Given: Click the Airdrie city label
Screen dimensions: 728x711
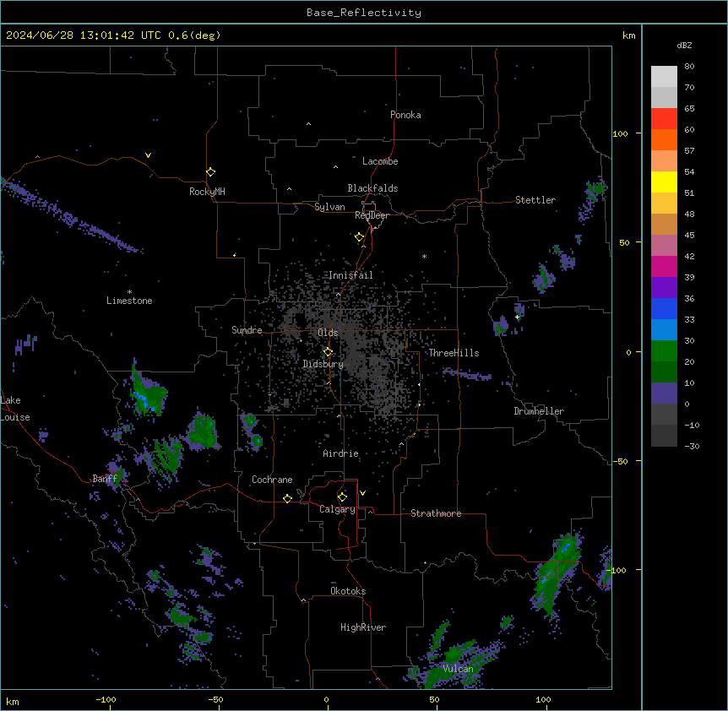Looking at the screenshot, I should pos(340,453).
